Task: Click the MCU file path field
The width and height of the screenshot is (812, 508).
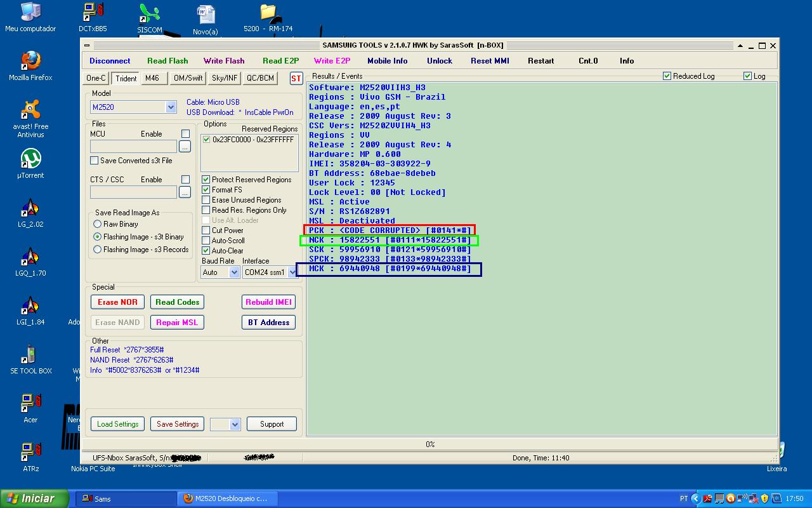Action: coord(133,147)
